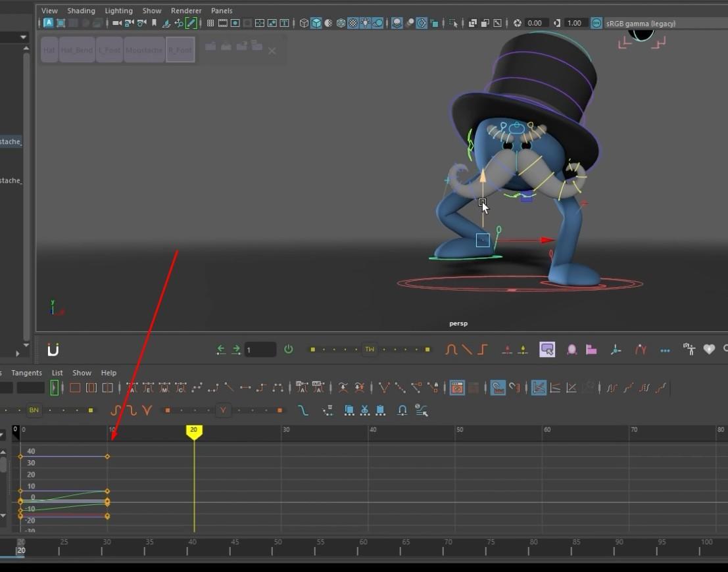The height and width of the screenshot is (572, 728).
Task: Click the current frame marker 20
Action: click(193, 431)
